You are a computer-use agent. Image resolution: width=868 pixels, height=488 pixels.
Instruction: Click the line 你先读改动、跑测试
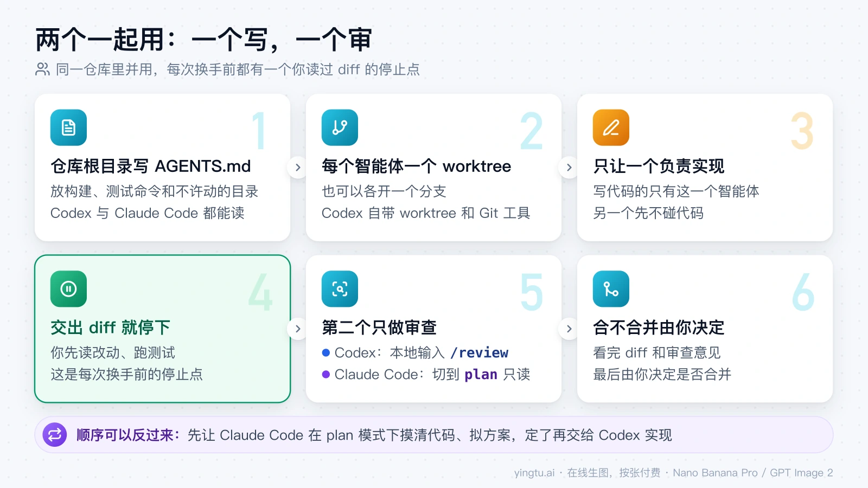pyautogui.click(x=113, y=353)
